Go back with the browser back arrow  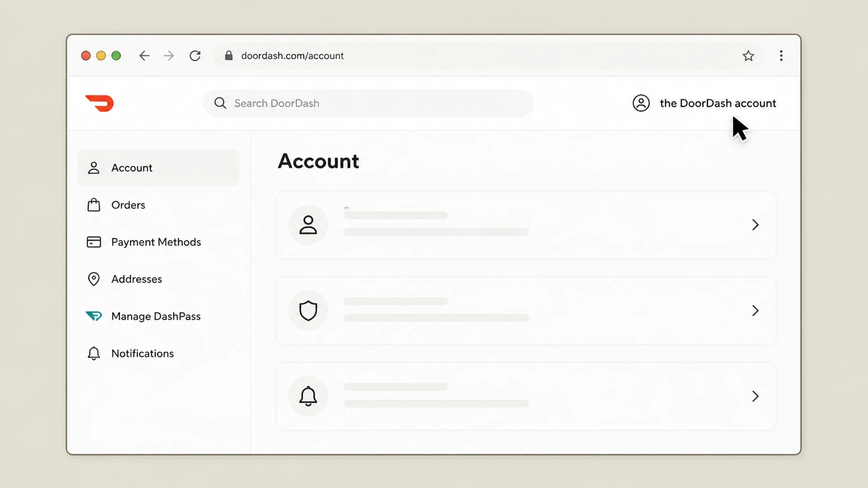(x=145, y=55)
